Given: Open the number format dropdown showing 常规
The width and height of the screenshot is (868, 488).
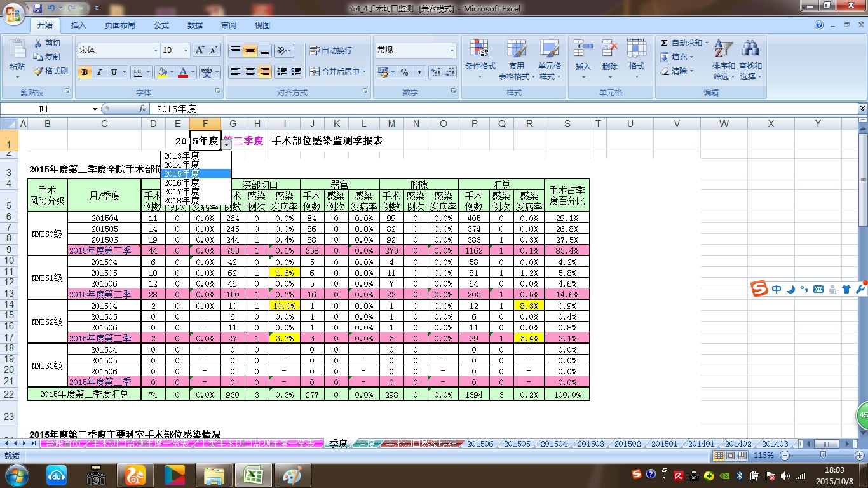Looking at the screenshot, I should point(452,51).
